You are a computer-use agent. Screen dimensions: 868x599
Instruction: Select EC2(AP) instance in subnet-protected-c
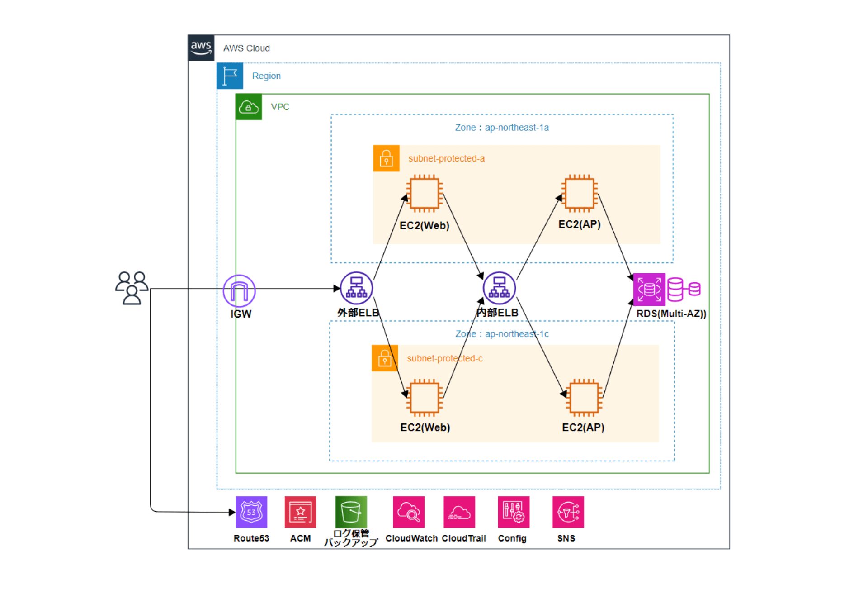click(x=584, y=398)
